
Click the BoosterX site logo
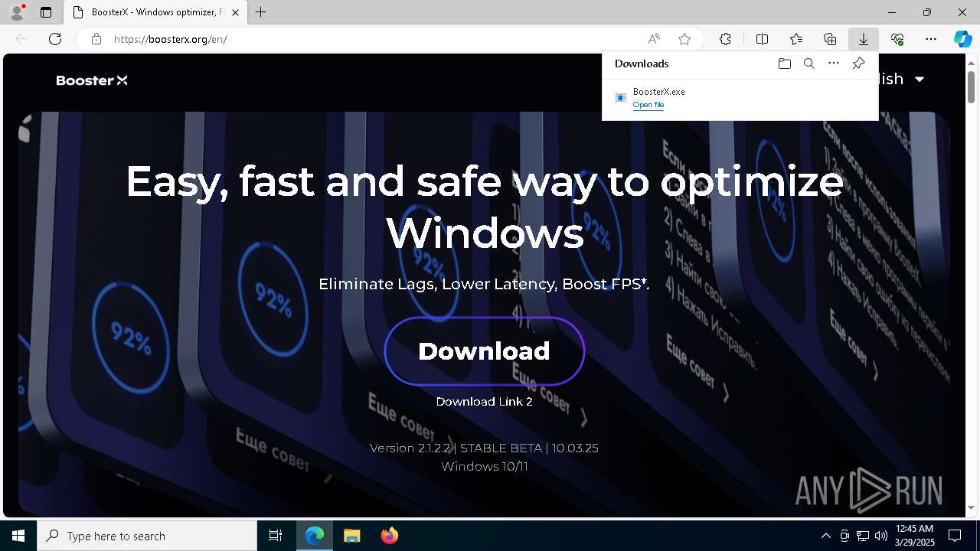pos(92,80)
